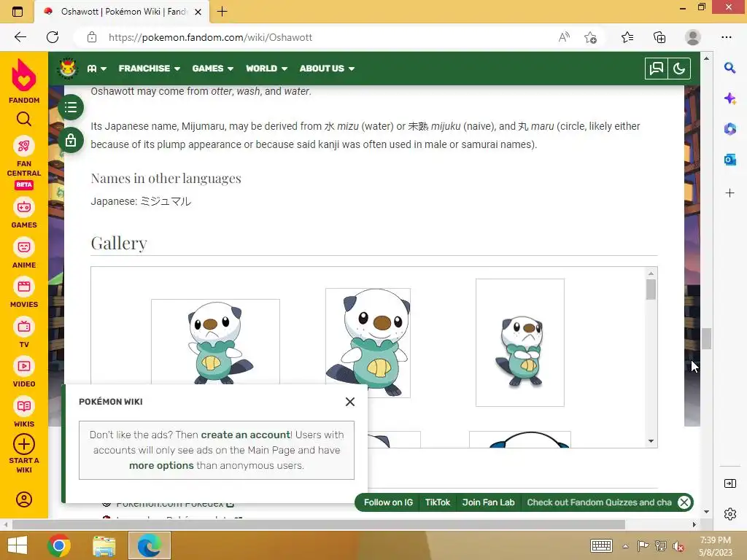This screenshot has width=747, height=560.
Task: Reload the page with refresh icon
Action: pos(53,37)
